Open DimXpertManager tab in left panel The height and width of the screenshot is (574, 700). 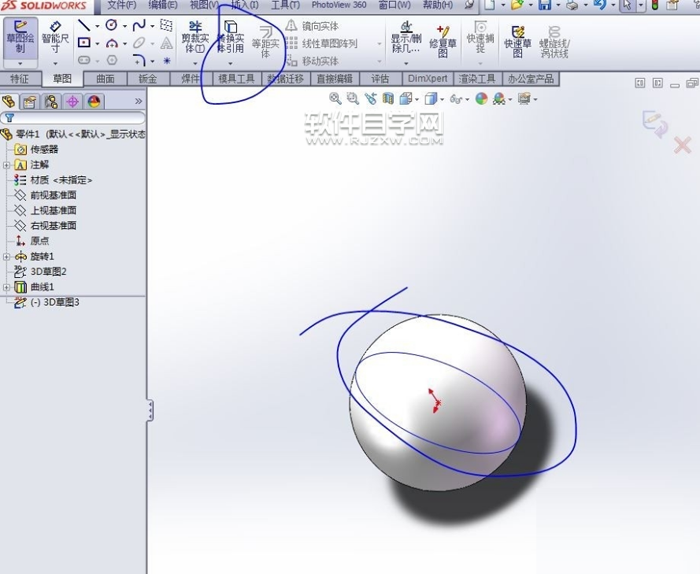pos(72,102)
